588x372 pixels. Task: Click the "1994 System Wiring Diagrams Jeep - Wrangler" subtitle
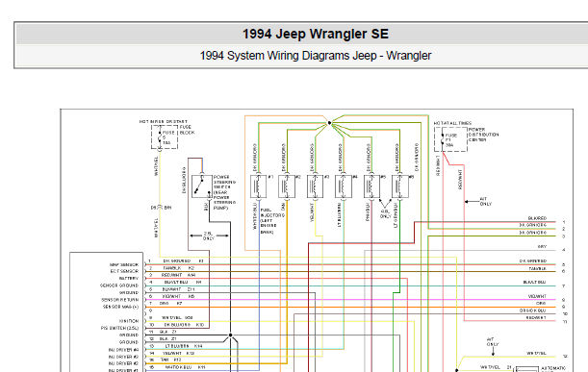pyautogui.click(x=316, y=56)
